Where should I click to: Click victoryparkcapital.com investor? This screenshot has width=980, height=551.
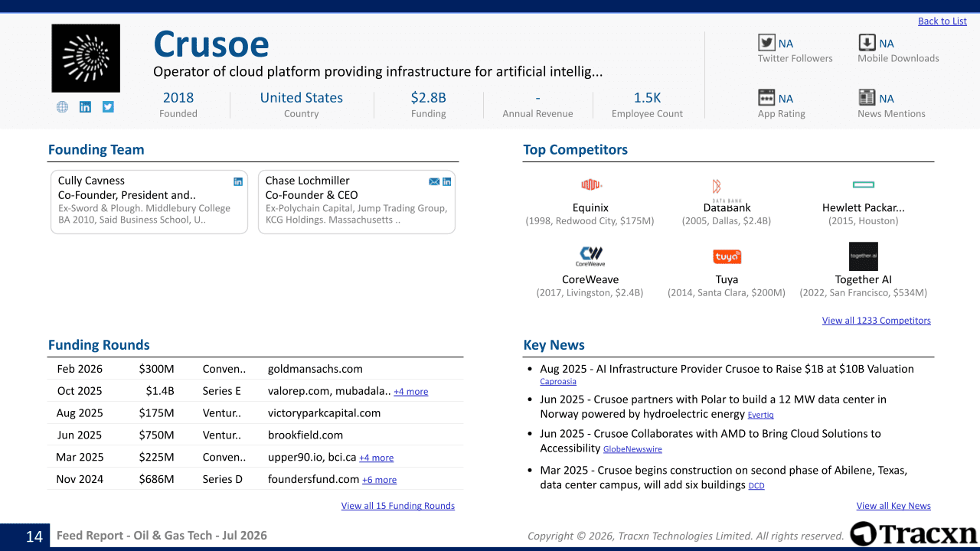coord(325,413)
